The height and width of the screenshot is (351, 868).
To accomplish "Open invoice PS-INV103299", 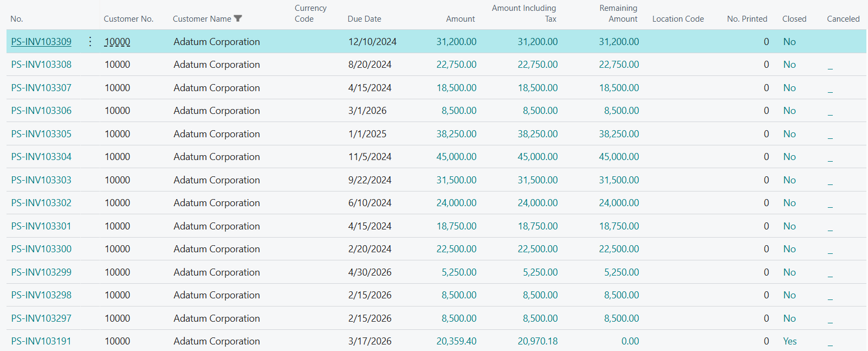I will click(41, 272).
